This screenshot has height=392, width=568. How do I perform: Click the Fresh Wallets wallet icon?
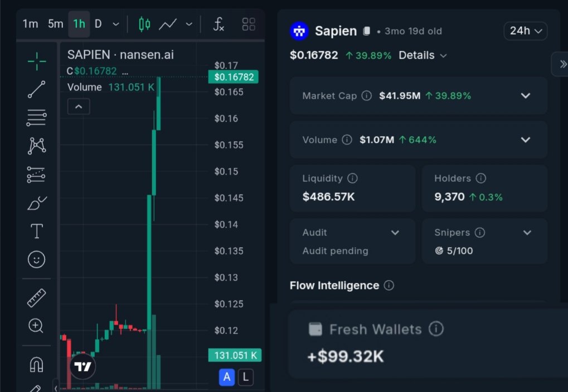point(315,329)
